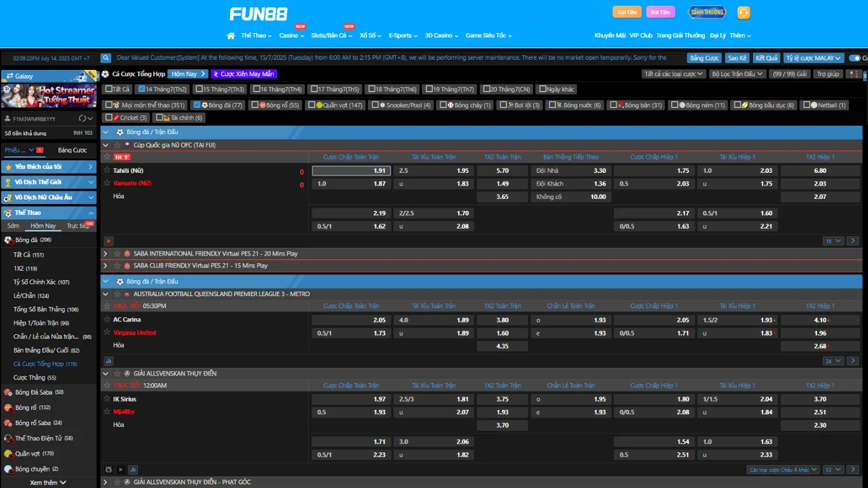Image resolution: width=868 pixels, height=488 pixels.
Task: Check the Bóng rổ (55) checkbox
Action: click(255, 105)
